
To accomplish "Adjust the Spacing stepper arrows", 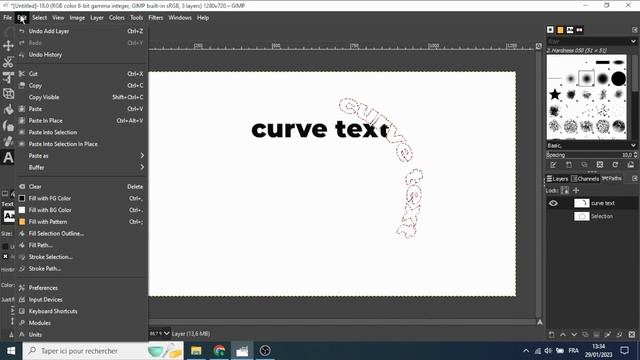I will pos(635,155).
